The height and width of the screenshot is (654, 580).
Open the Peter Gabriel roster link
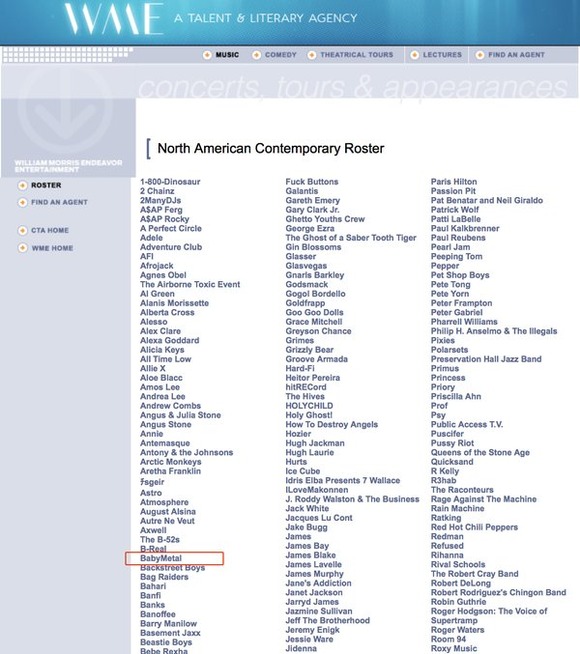[457, 312]
